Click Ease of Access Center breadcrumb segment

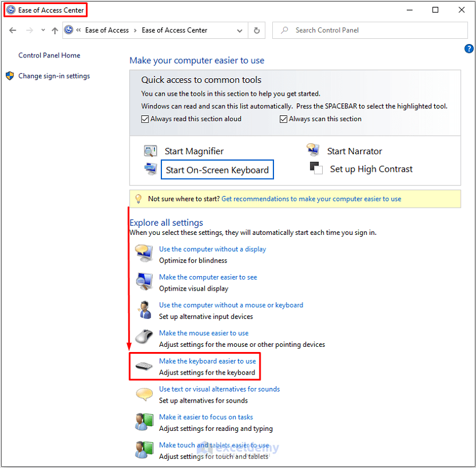click(174, 30)
